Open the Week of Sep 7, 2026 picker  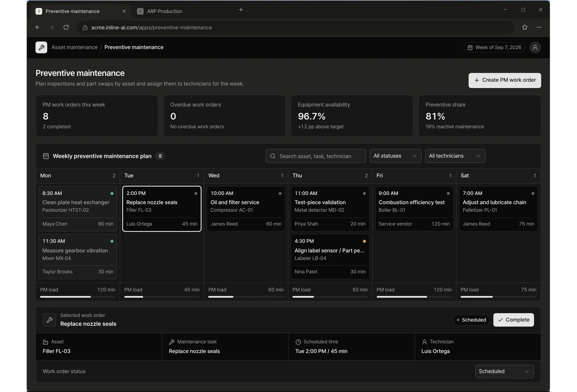point(494,47)
